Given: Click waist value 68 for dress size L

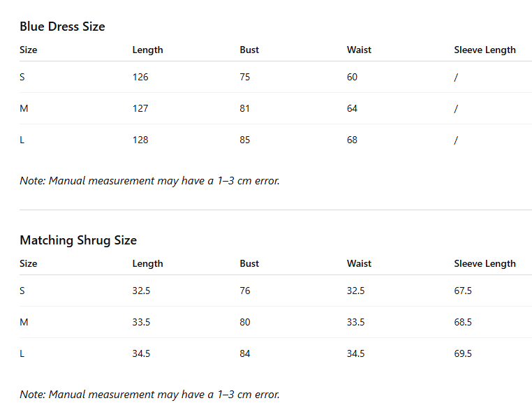Looking at the screenshot, I should tap(352, 140).
